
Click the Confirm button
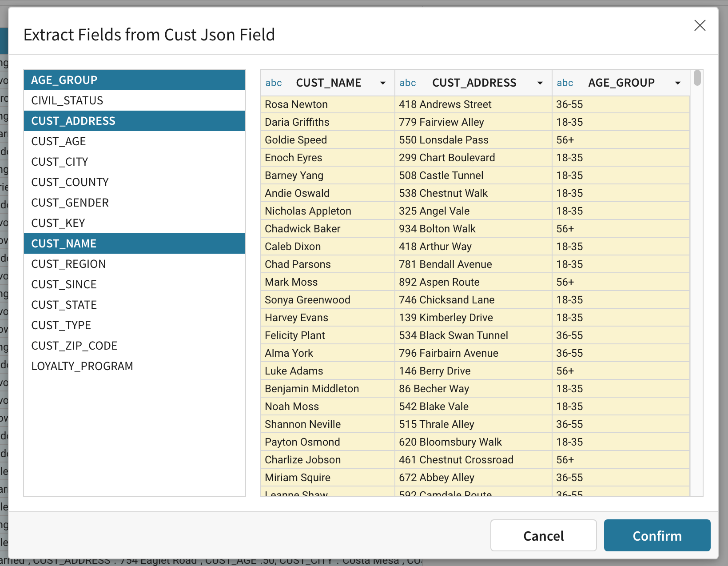tap(657, 535)
